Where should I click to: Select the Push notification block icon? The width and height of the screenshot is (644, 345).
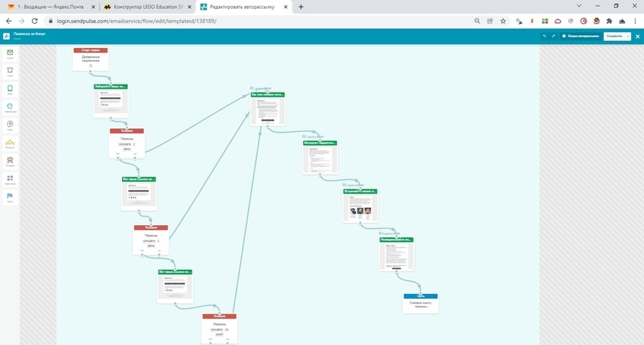[10, 72]
